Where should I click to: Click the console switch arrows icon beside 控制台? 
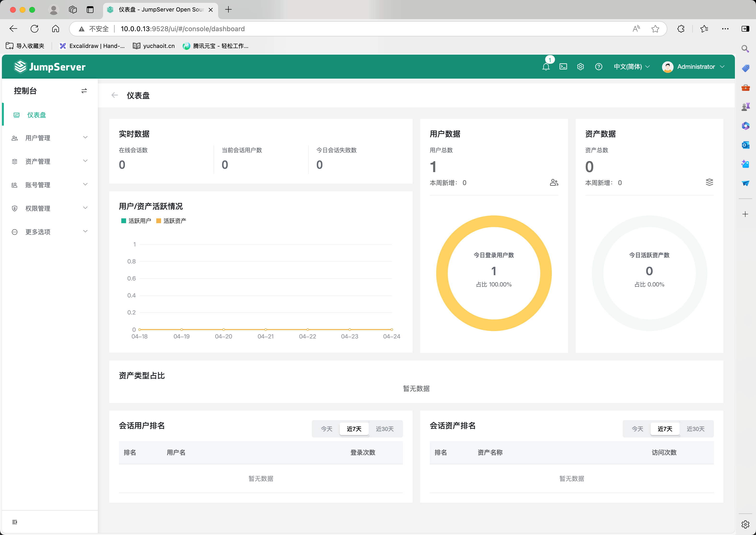pyautogui.click(x=84, y=91)
